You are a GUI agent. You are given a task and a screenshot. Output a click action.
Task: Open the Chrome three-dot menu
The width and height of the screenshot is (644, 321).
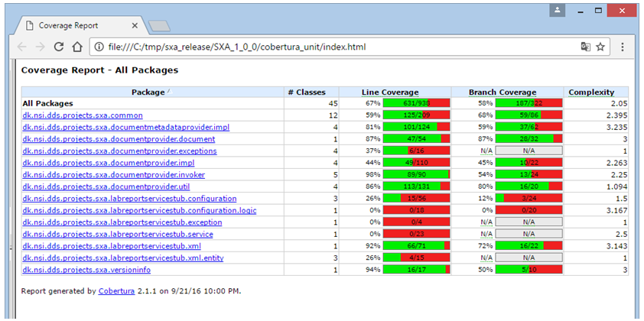[x=622, y=47]
